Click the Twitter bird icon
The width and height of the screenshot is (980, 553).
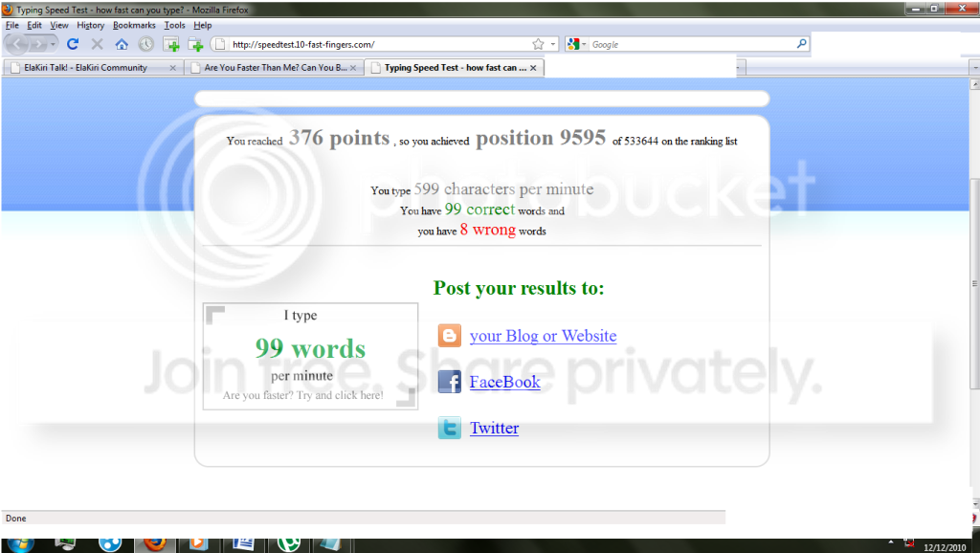pyautogui.click(x=450, y=428)
